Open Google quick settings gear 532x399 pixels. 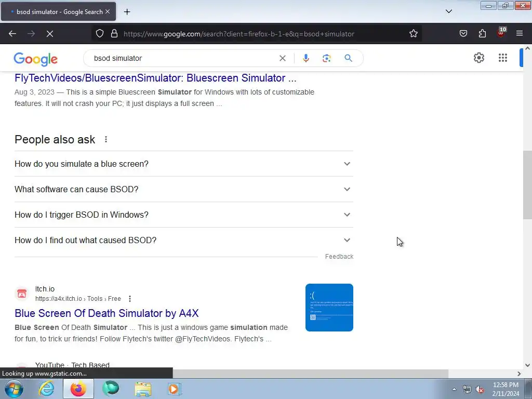[478, 58]
